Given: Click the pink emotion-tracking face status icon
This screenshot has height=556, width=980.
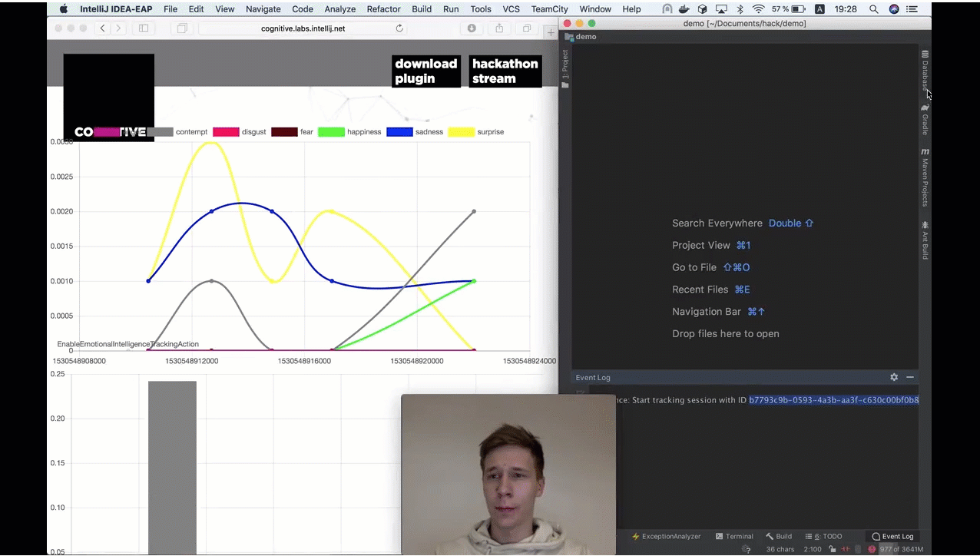Looking at the screenshot, I should (872, 549).
